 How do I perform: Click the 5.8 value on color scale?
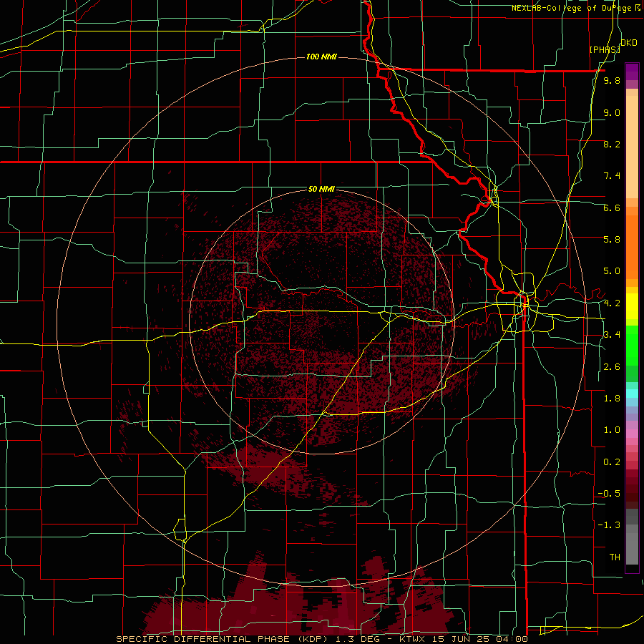pyautogui.click(x=612, y=239)
